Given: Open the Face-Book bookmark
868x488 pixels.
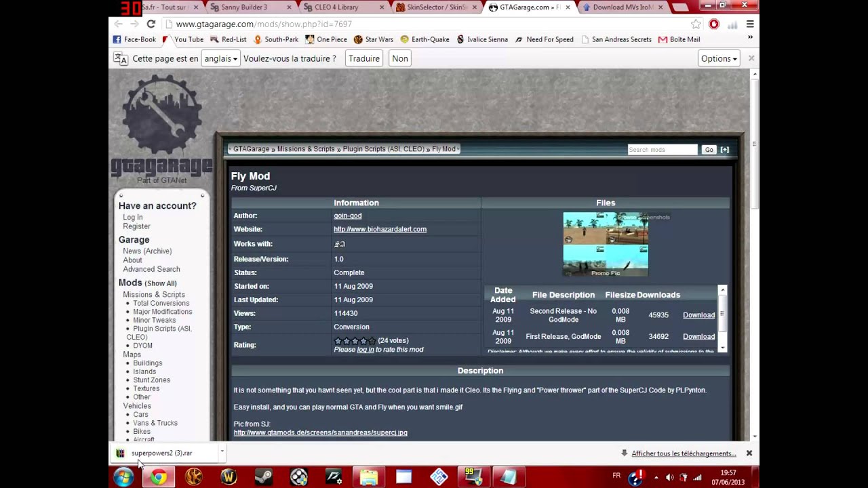Looking at the screenshot, I should [x=134, y=39].
